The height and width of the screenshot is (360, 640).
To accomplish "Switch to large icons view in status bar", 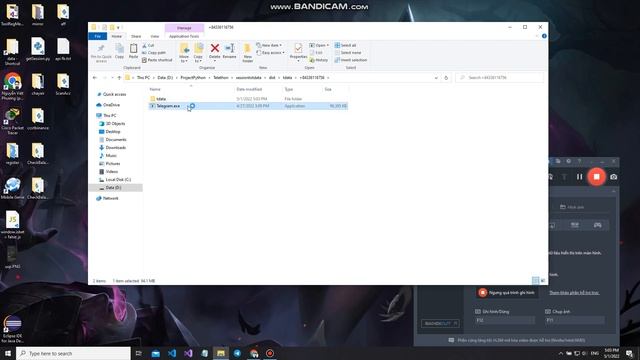I will [x=543, y=280].
